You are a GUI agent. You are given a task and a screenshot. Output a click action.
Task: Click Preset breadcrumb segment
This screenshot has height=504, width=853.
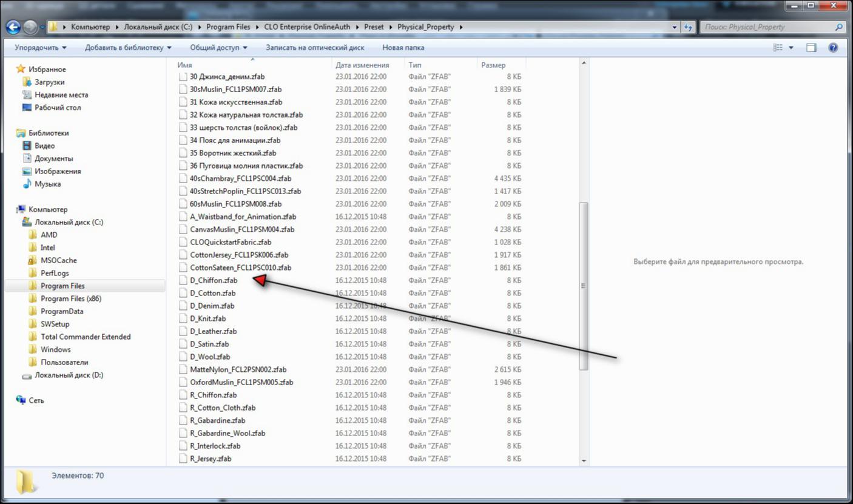pyautogui.click(x=374, y=27)
